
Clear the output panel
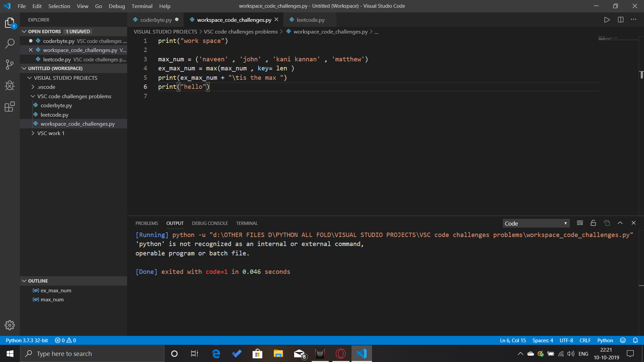click(580, 223)
